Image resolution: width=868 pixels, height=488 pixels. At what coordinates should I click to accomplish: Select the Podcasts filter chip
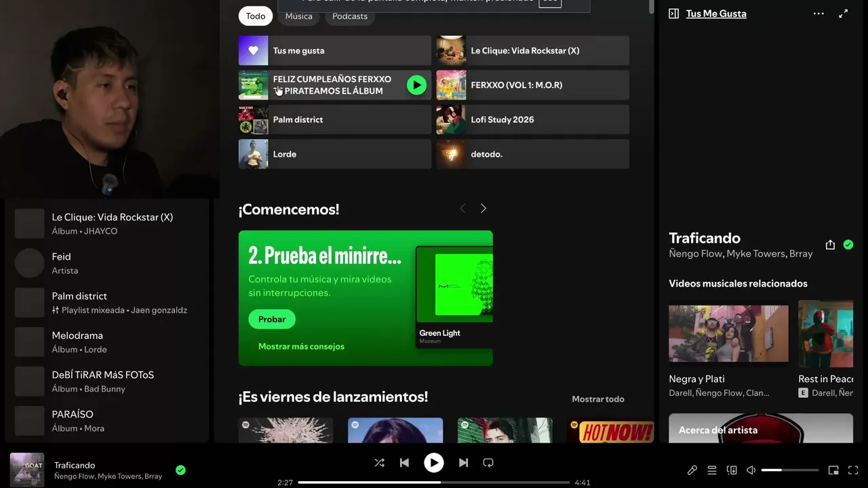(350, 16)
